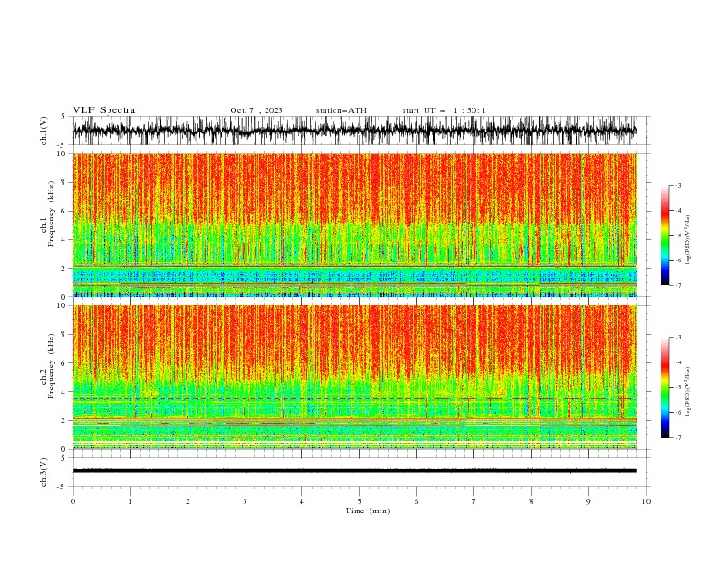Click inside the ch.1 spectrogram panel
This screenshot has width=728, height=563.
click(x=354, y=224)
